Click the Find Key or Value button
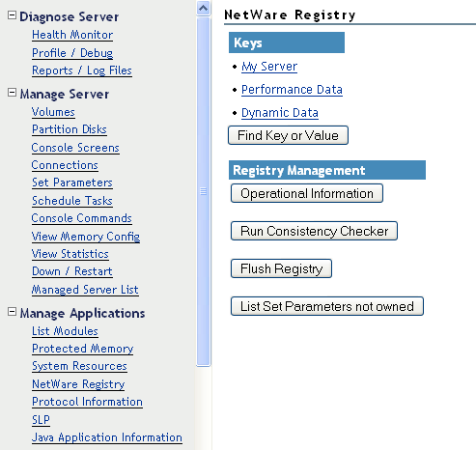Viewport: 476px width, 450px height. coord(288,135)
